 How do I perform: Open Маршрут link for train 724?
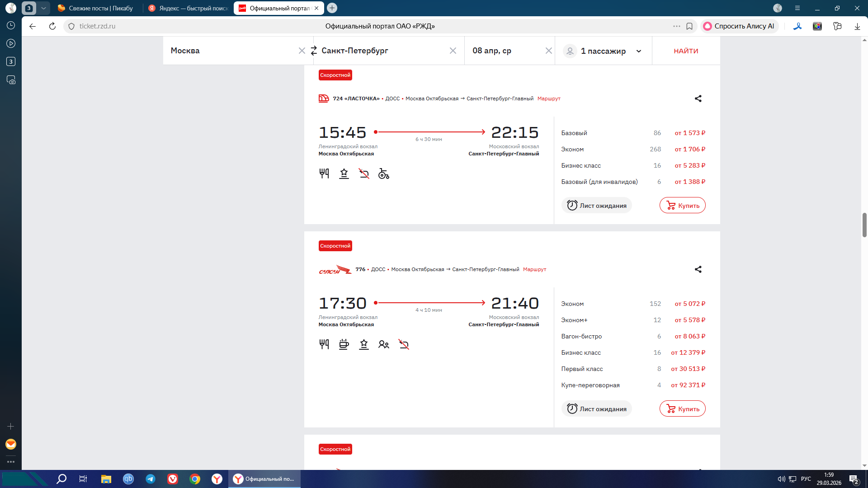pyautogui.click(x=549, y=99)
